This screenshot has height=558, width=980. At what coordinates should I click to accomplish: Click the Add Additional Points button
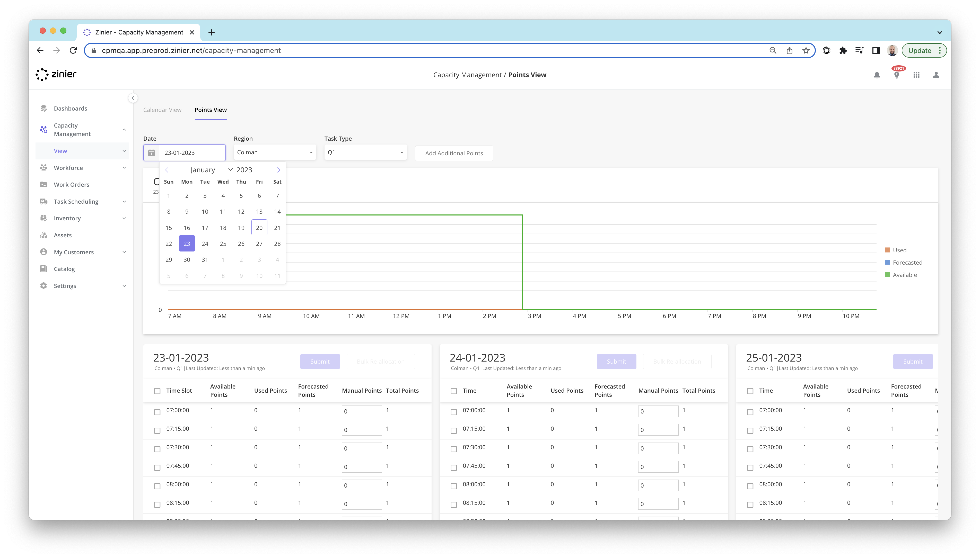coord(454,153)
